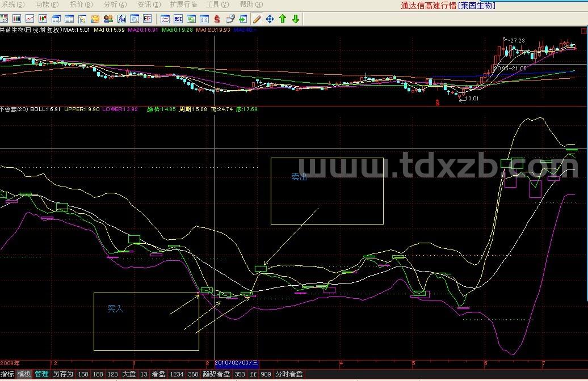Click the RSI indicator icon
The height and width of the screenshot is (381, 588).
coord(178,18)
